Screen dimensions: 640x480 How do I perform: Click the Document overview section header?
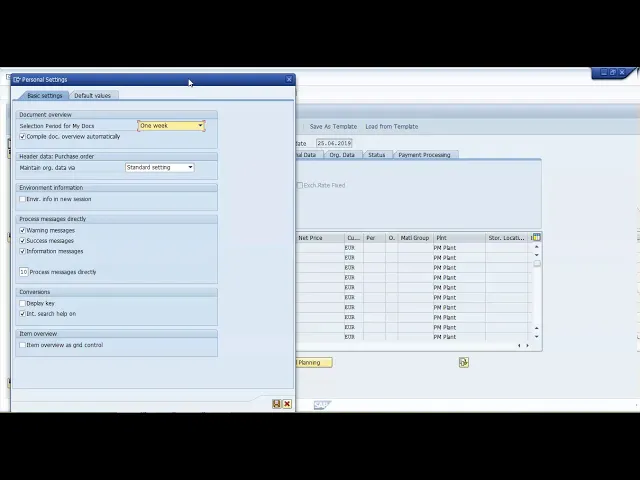[x=116, y=115]
